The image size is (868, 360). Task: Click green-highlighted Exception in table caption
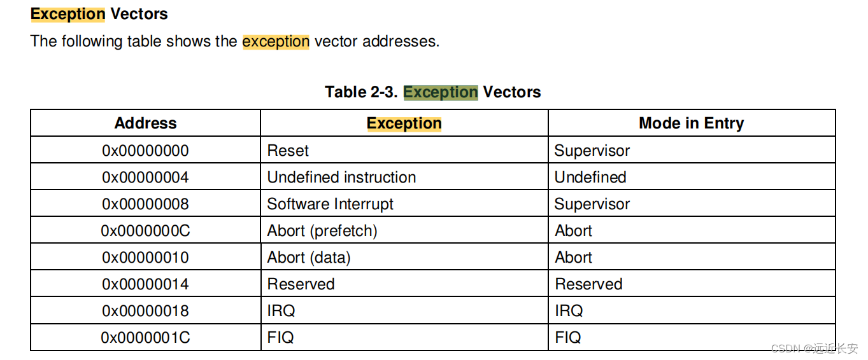pyautogui.click(x=440, y=92)
